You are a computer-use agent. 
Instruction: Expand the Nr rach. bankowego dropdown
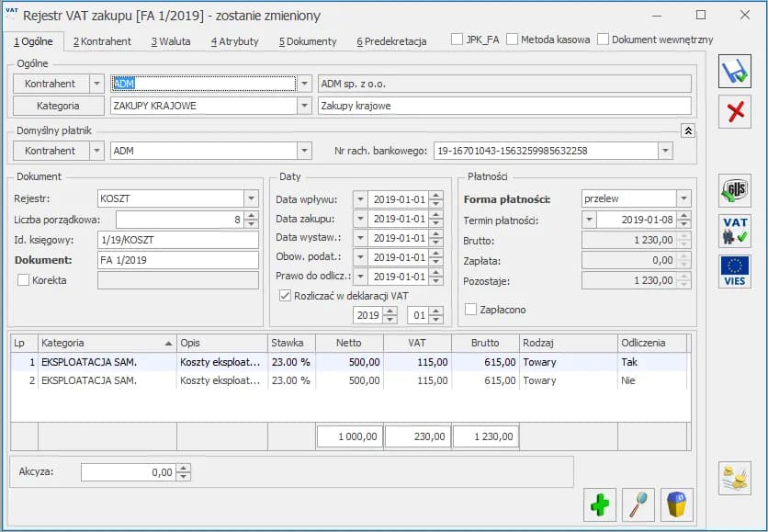(x=665, y=151)
